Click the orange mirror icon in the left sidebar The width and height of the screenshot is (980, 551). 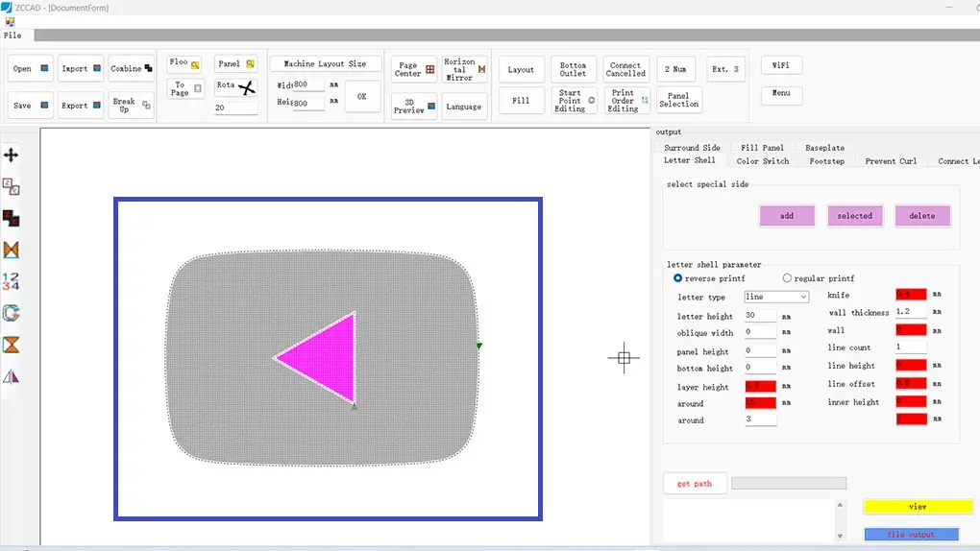pyautogui.click(x=11, y=250)
